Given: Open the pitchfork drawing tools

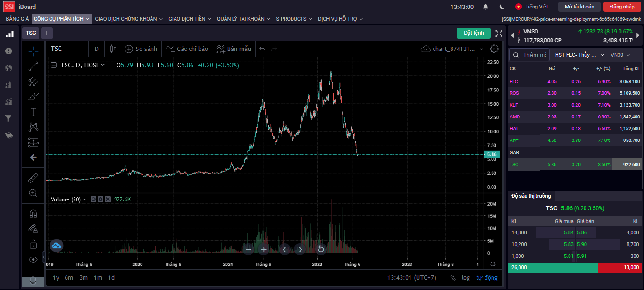Looking at the screenshot, I should tap(33, 82).
